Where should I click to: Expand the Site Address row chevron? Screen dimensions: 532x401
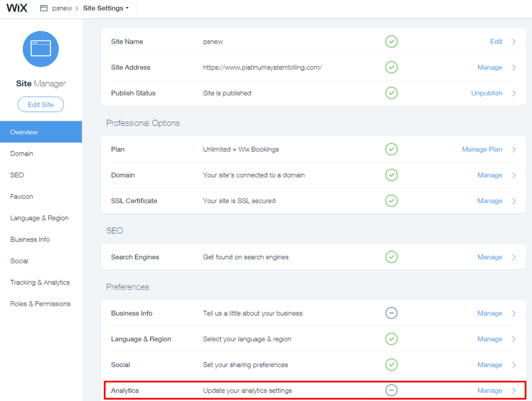click(513, 67)
